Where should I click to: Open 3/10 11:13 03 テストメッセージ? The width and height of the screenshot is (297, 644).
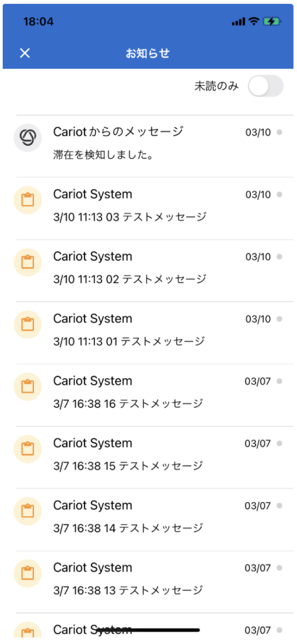(130, 216)
